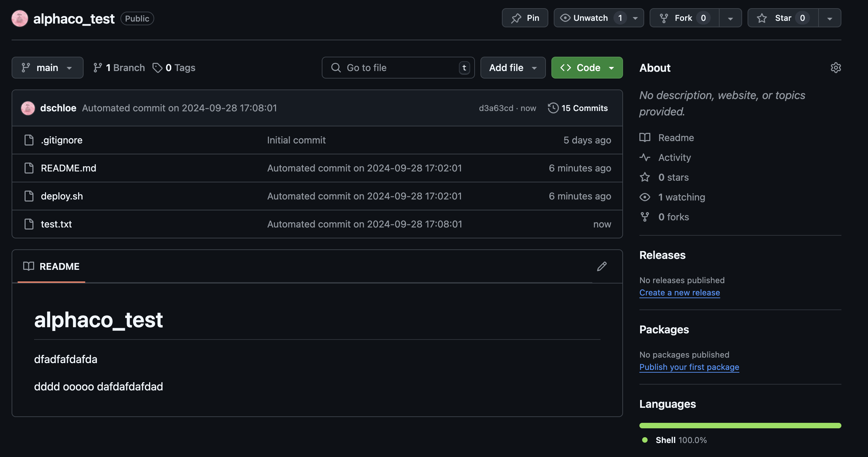This screenshot has height=457, width=868.
Task: Pin the repository with the Pin button
Action: tap(525, 18)
